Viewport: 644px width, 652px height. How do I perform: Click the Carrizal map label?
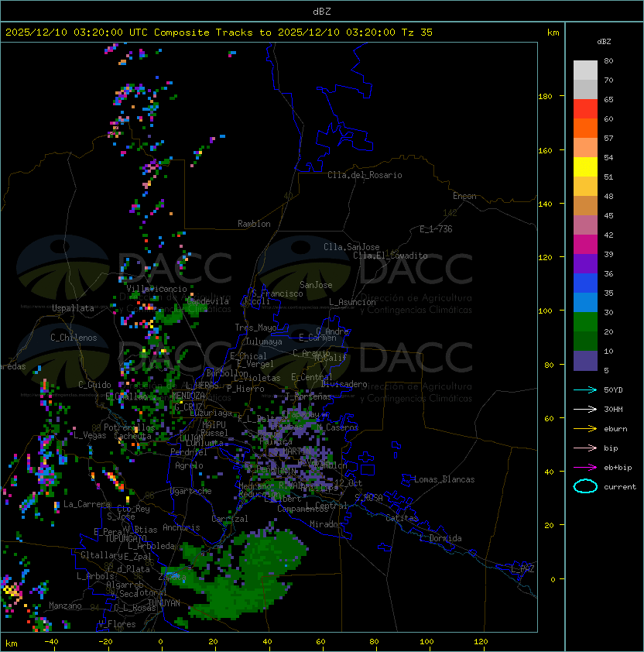tap(230, 519)
